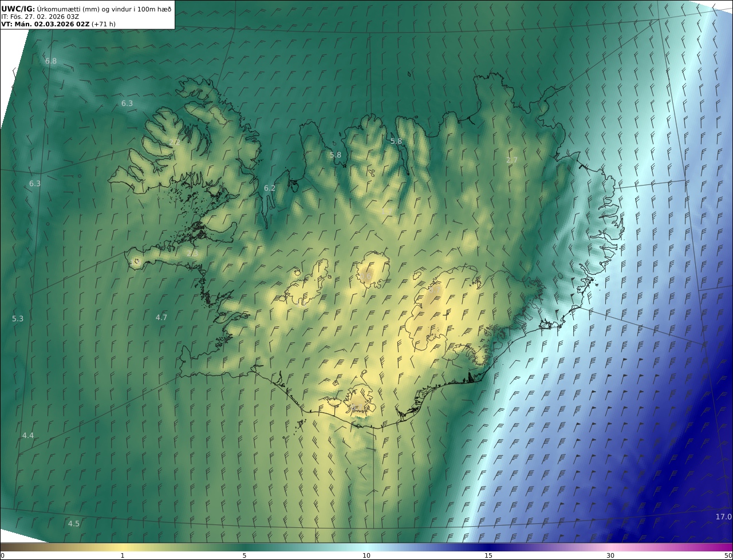Viewport: 733px width, 560px height.
Task: Click the 4.5 value label
Action: pyautogui.click(x=74, y=523)
